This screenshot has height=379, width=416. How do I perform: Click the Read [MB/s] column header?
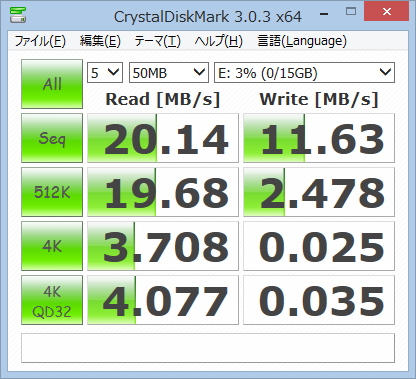[163, 99]
